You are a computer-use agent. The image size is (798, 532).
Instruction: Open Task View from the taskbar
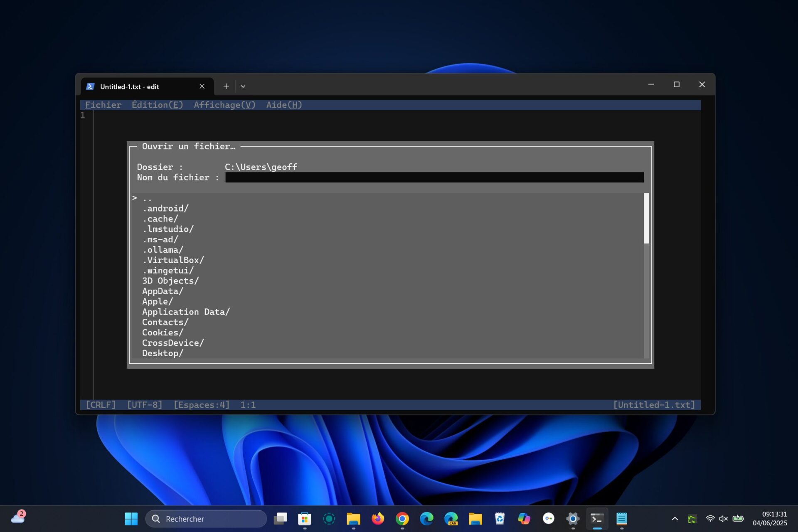pyautogui.click(x=281, y=519)
